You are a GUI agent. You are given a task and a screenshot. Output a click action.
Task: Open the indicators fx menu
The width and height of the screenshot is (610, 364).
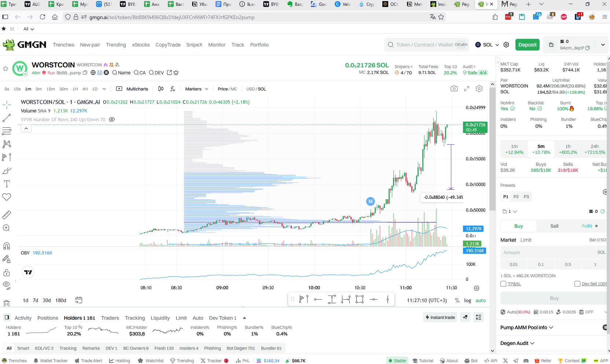click(x=173, y=89)
